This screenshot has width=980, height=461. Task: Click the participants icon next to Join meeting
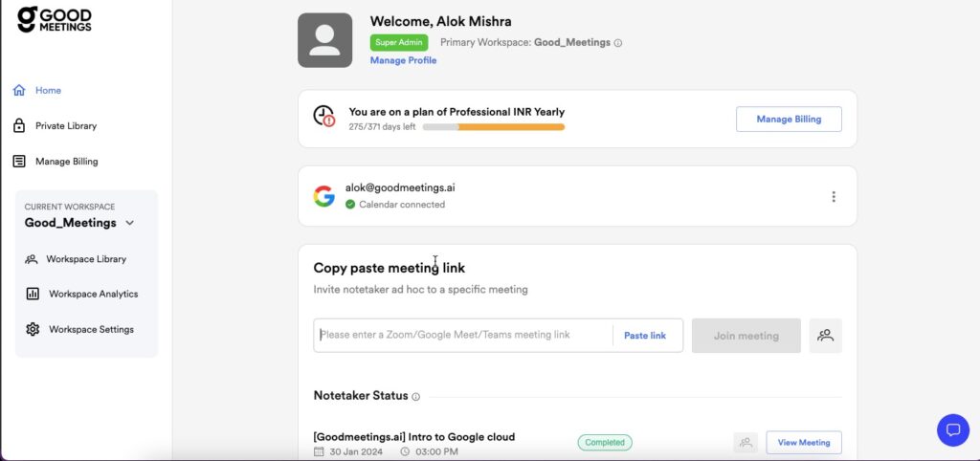click(x=825, y=336)
